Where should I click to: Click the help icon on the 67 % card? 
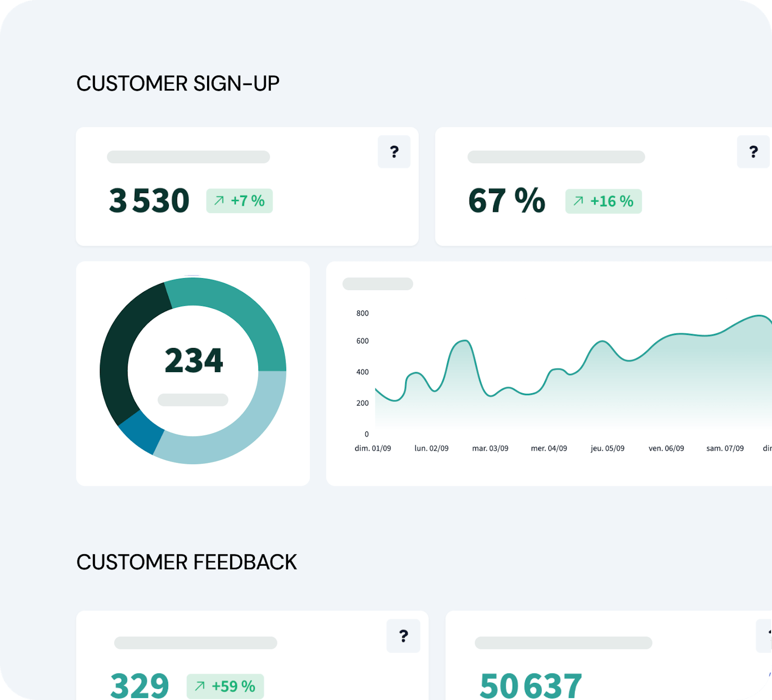pyautogui.click(x=753, y=151)
